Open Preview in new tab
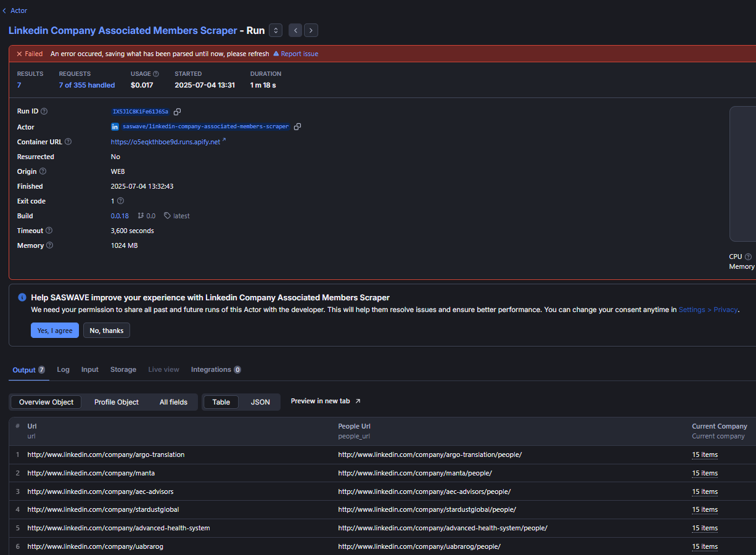756x555 pixels. pyautogui.click(x=326, y=401)
